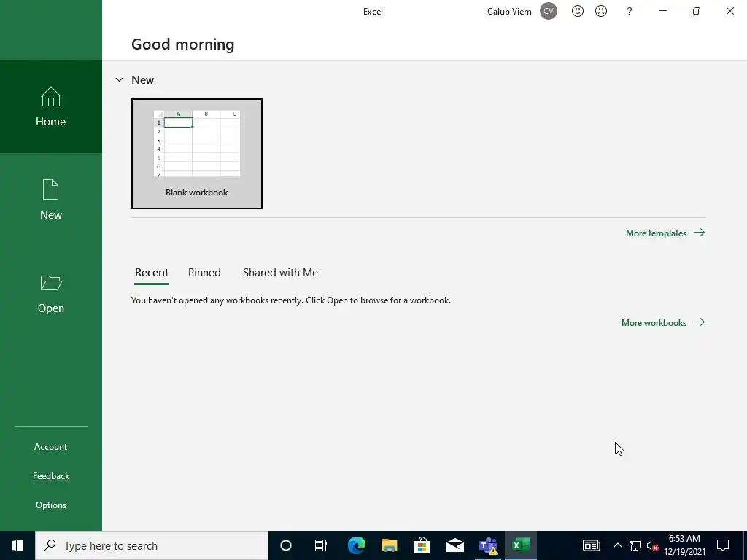Screen dimensions: 747x560
Task: Click the muted volume tray icon
Action: click(x=653, y=545)
